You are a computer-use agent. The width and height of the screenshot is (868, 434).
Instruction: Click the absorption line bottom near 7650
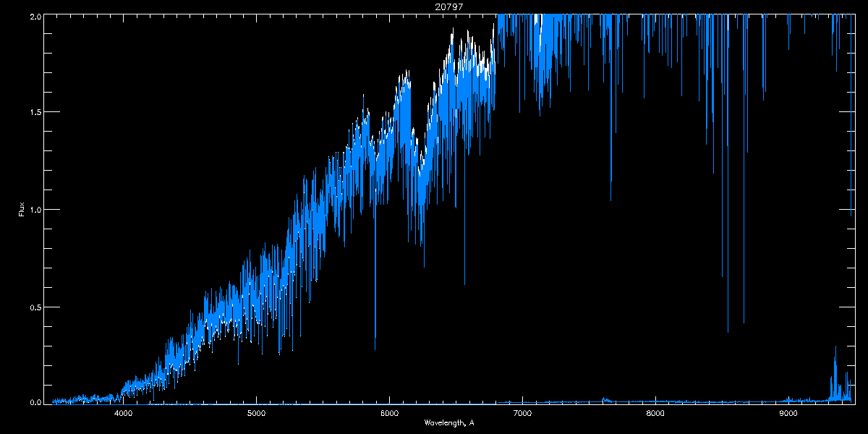[x=611, y=200]
